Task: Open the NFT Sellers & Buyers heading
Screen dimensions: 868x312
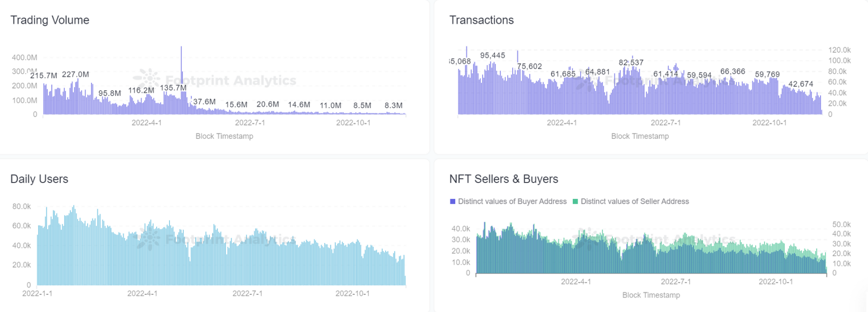Action: (503, 179)
